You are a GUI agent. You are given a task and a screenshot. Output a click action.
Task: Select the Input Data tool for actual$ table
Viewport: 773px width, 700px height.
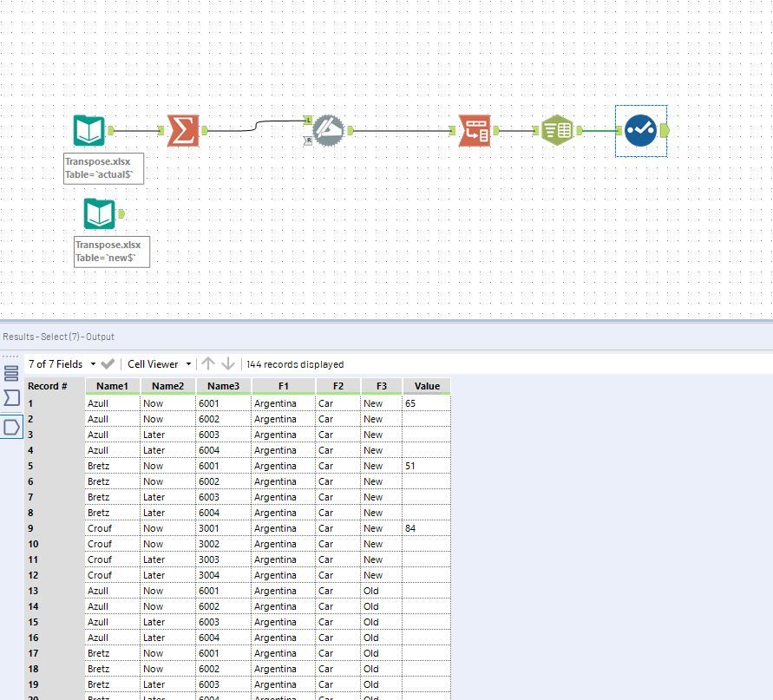[x=88, y=130]
